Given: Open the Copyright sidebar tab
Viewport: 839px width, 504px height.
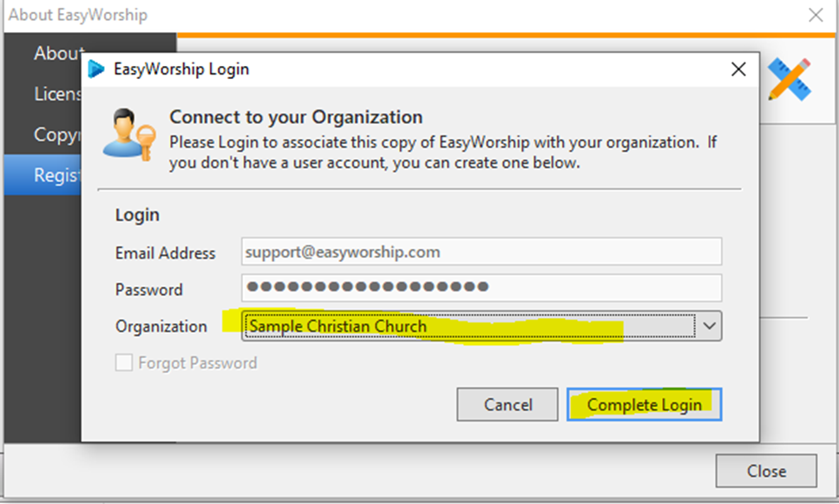Looking at the screenshot, I should (x=57, y=134).
